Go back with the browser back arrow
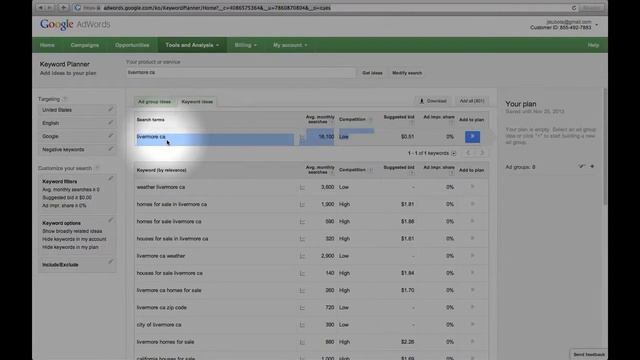The image size is (640, 360). click(x=40, y=7)
